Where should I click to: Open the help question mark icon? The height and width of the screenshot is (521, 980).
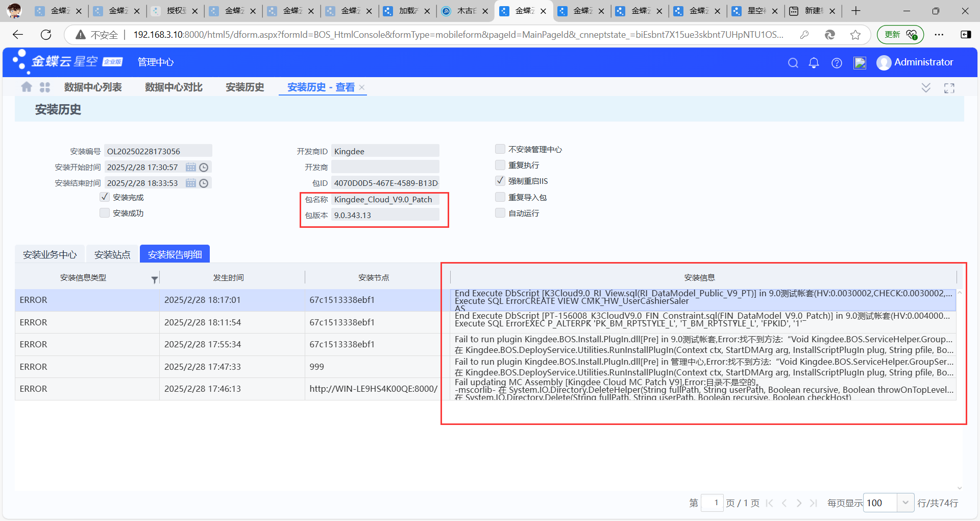click(837, 62)
